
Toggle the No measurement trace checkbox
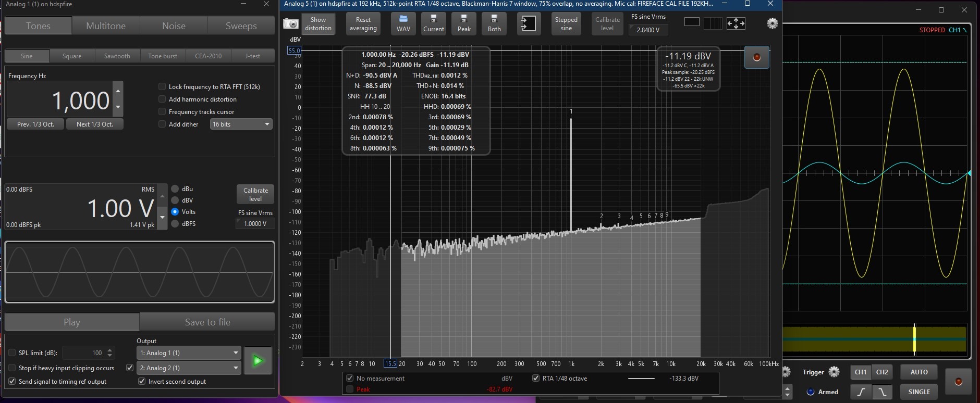click(350, 379)
